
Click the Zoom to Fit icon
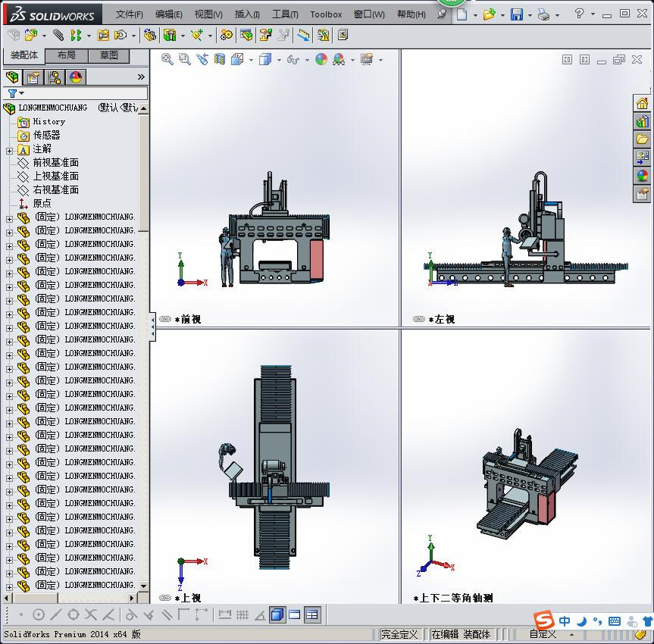coord(167,59)
